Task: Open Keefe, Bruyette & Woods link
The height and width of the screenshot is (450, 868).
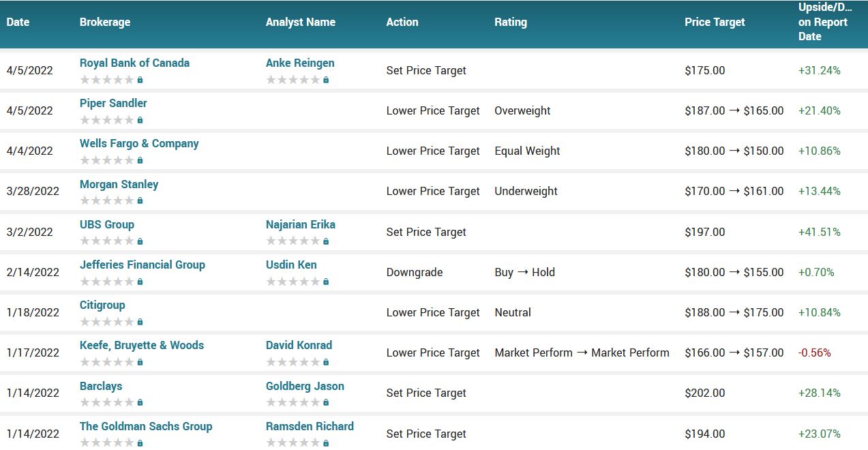Action: 142,345
